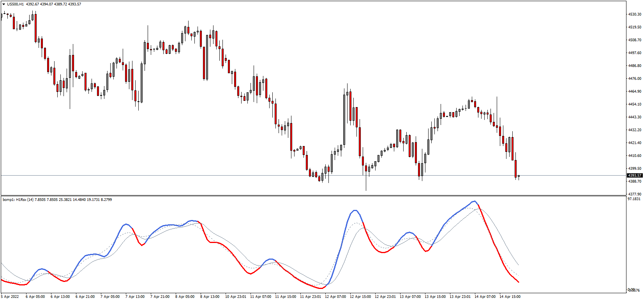Click the 4497.60 price scale label

[x=635, y=53]
